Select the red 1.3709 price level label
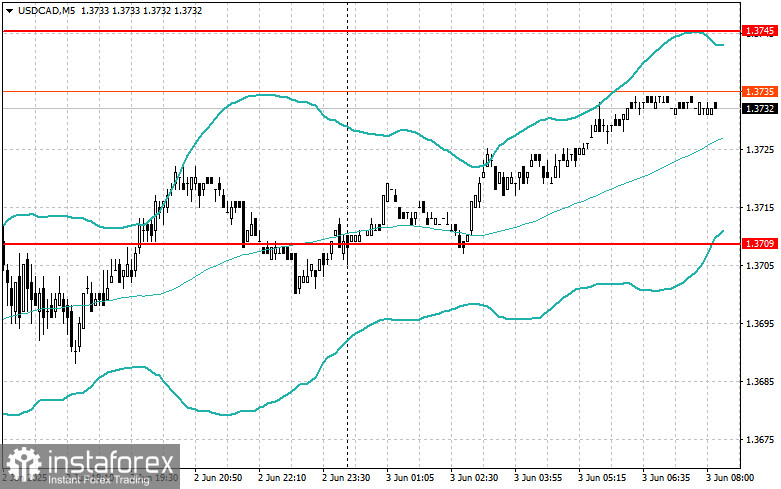This screenshot has width=781, height=489. [760, 244]
